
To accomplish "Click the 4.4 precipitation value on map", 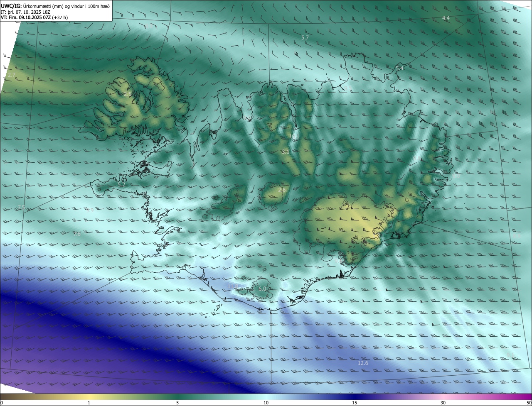I will point(446,18).
